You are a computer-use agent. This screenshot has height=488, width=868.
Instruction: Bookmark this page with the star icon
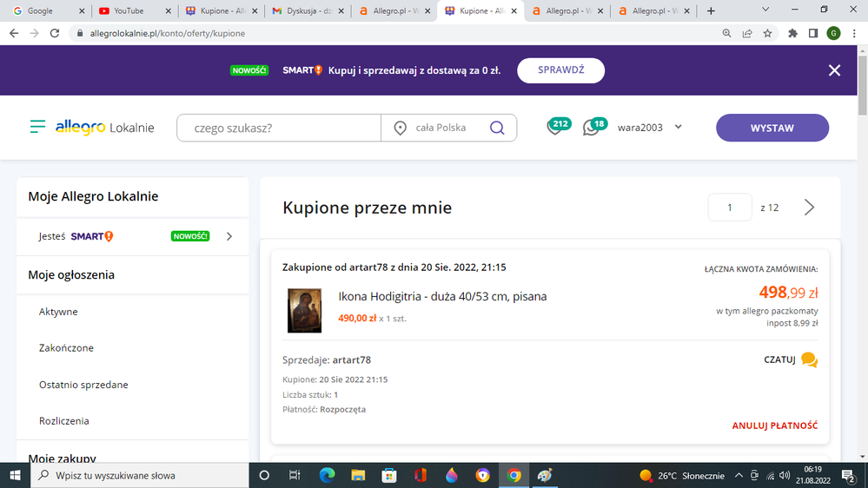pyautogui.click(x=767, y=33)
